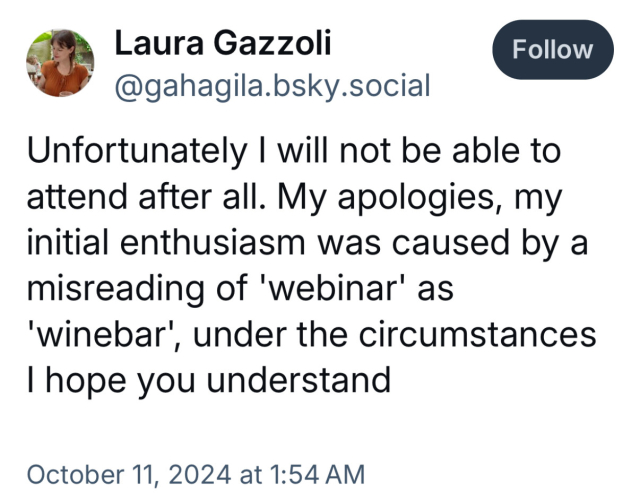Click the '1:54 AM' time in the timestamp
The height and width of the screenshot is (500, 640).
coord(317,472)
